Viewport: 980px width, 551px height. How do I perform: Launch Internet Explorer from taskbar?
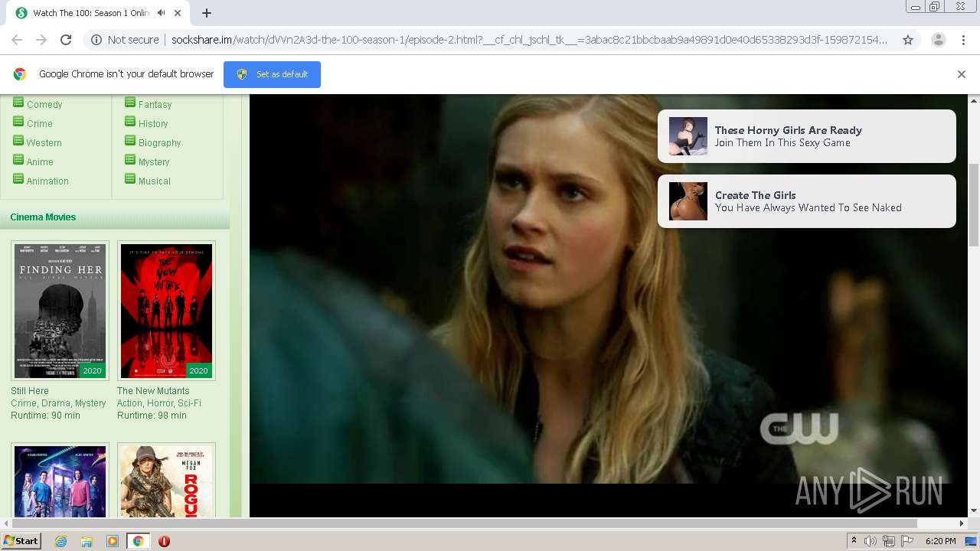point(60,541)
